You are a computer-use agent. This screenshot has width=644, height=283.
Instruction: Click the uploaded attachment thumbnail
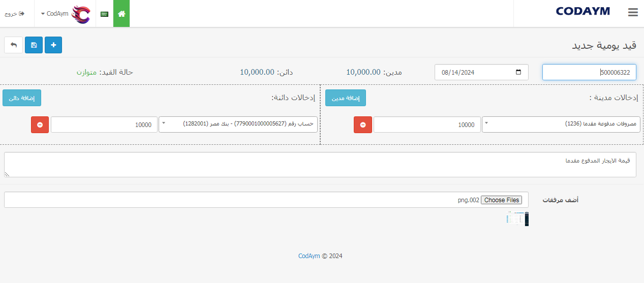(x=517, y=218)
